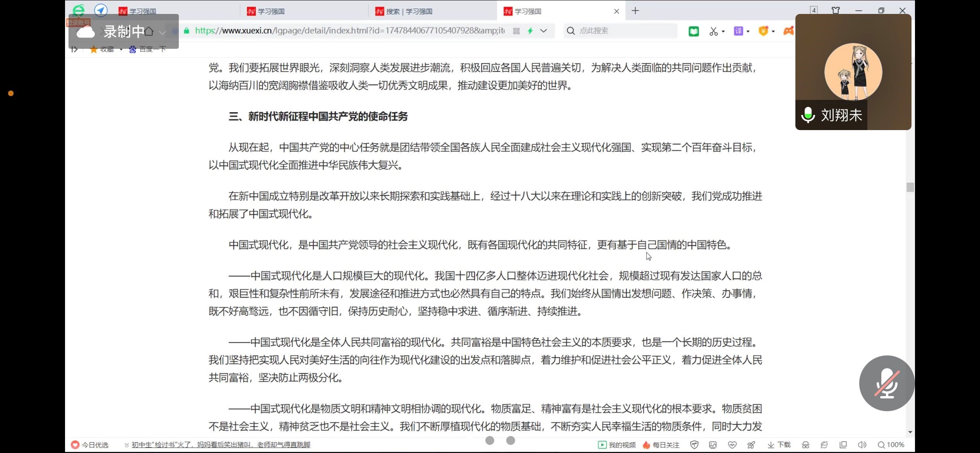Click the vertical scrollbar thumb

tap(910, 187)
